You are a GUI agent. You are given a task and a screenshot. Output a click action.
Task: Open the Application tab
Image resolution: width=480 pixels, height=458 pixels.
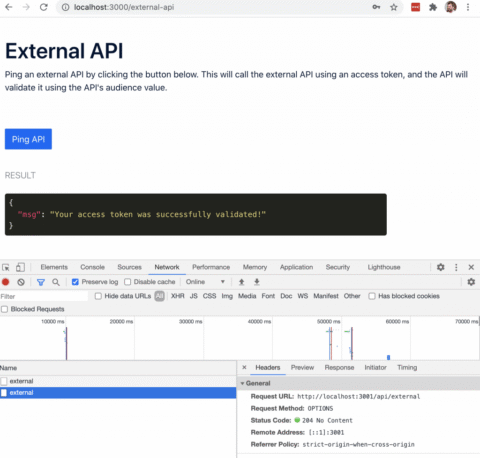click(x=296, y=267)
